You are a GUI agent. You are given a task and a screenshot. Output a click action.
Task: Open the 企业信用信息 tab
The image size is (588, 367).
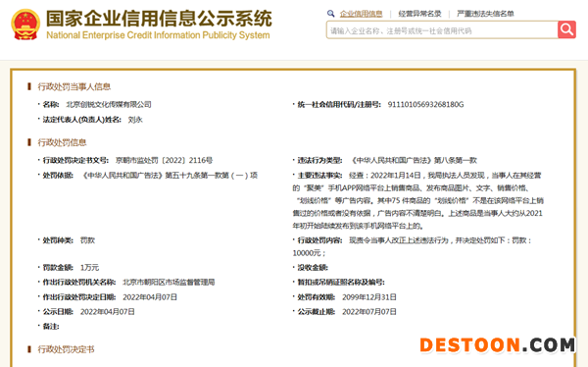361,14
